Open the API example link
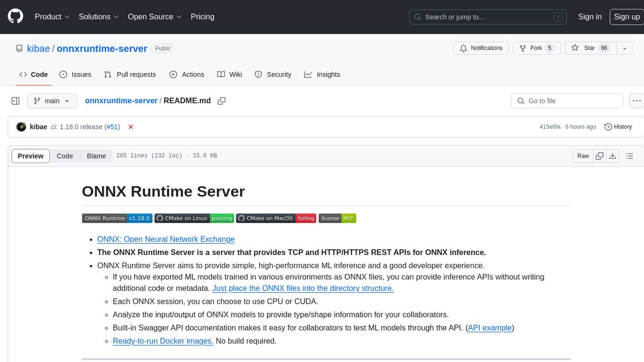The width and height of the screenshot is (644, 362). [490, 327]
